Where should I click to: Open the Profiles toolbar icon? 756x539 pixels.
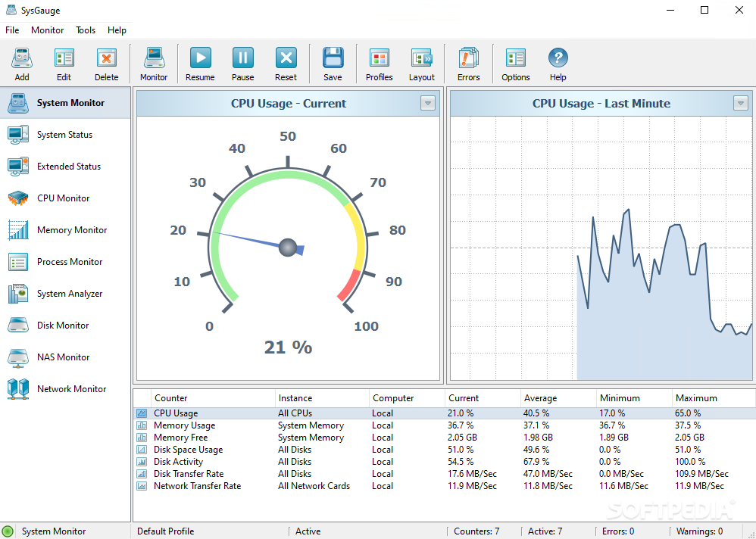(x=379, y=64)
